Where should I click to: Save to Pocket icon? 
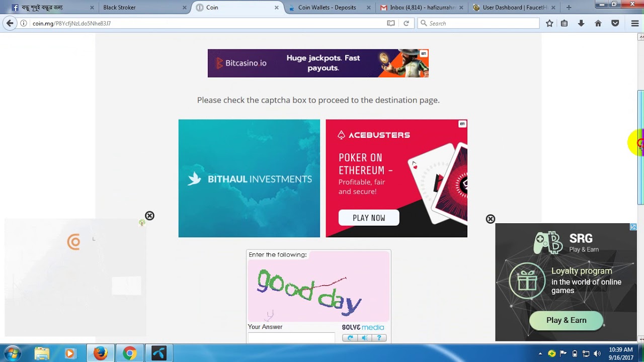615,23
